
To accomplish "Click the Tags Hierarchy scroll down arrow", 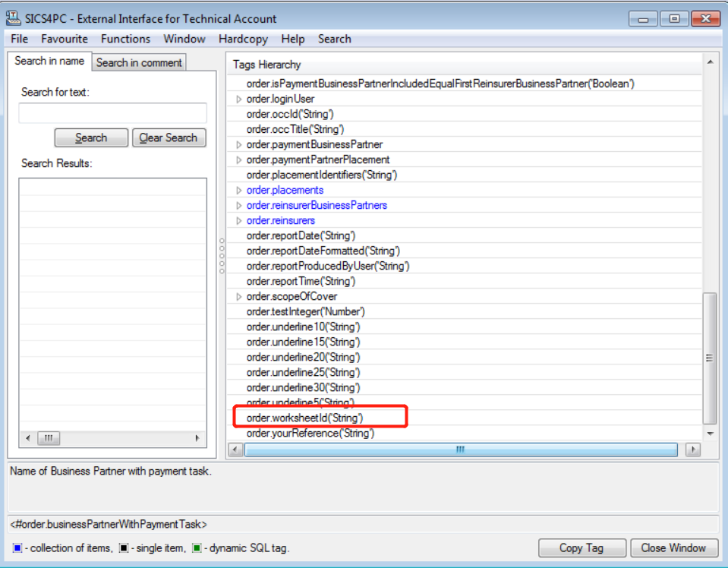I will point(710,434).
